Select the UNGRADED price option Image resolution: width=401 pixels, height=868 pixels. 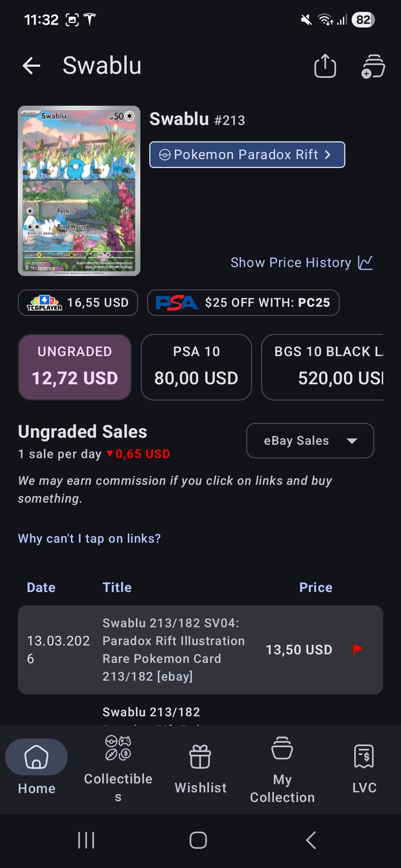75,367
